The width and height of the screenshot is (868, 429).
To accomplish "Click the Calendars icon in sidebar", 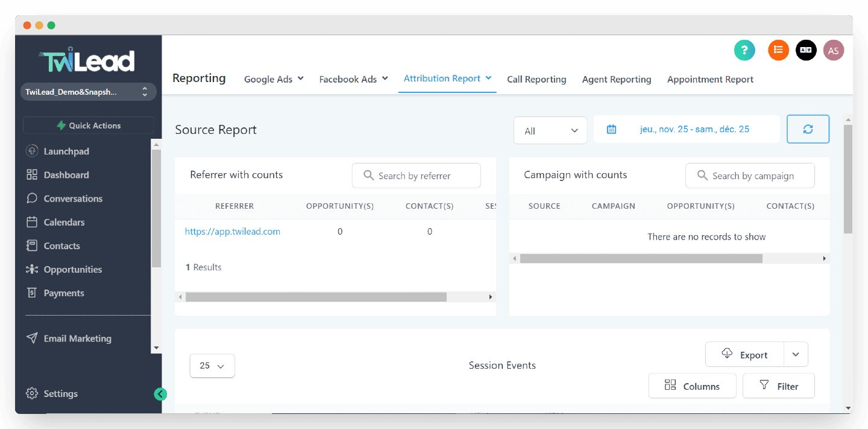I will point(32,221).
